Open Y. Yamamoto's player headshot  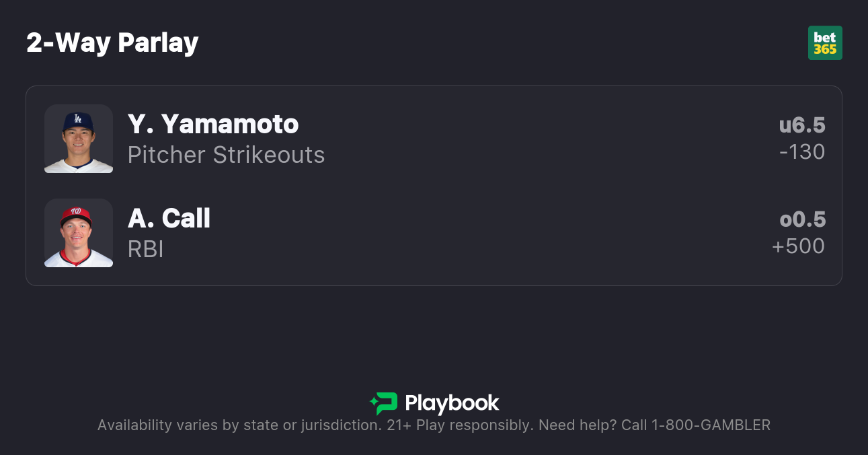(79, 139)
